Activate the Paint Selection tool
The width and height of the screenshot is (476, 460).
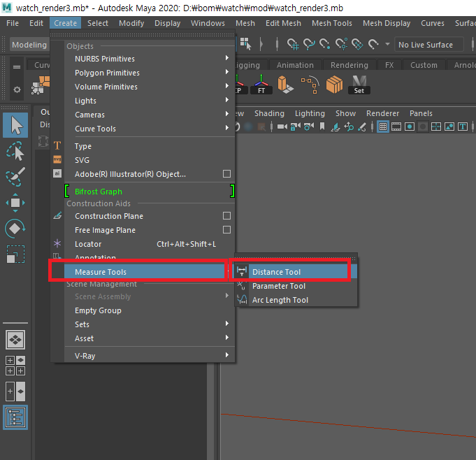15,176
